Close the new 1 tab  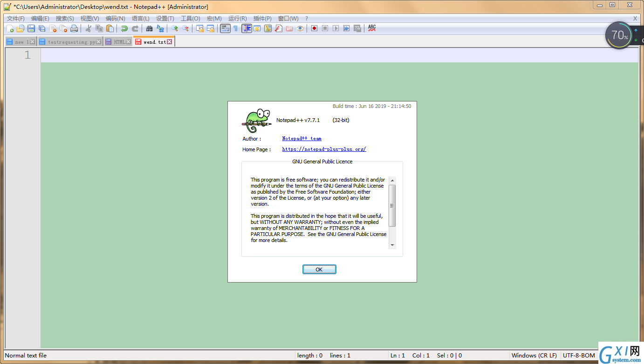point(32,42)
